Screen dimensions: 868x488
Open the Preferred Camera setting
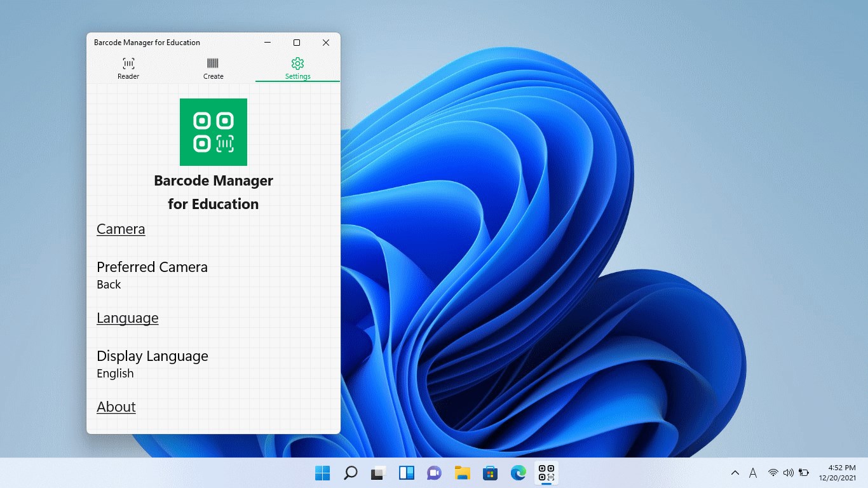[x=152, y=274]
